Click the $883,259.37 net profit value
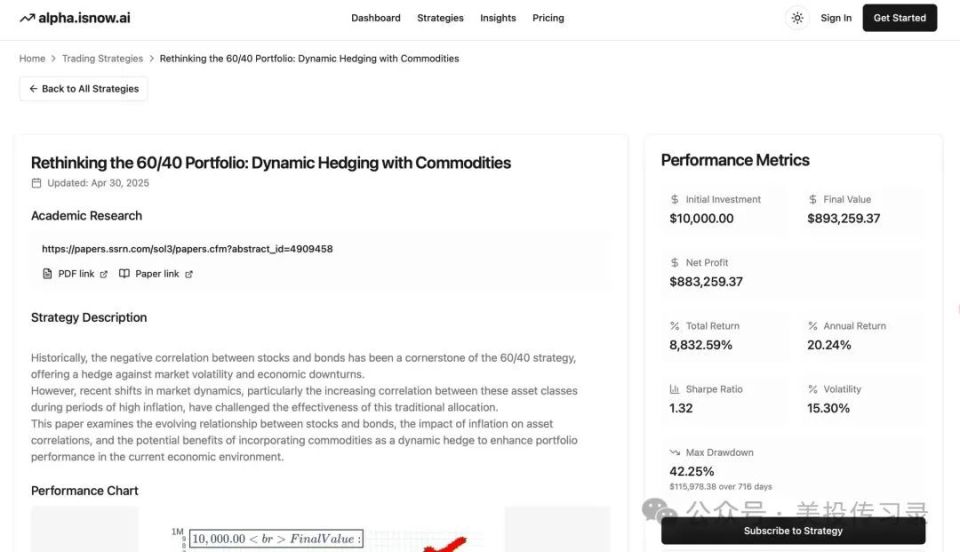The image size is (960, 552). pyautogui.click(x=706, y=282)
